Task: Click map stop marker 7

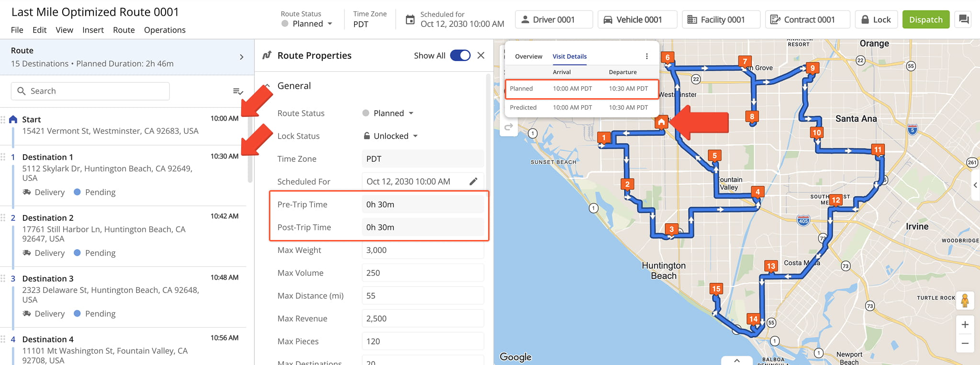Action: [745, 61]
